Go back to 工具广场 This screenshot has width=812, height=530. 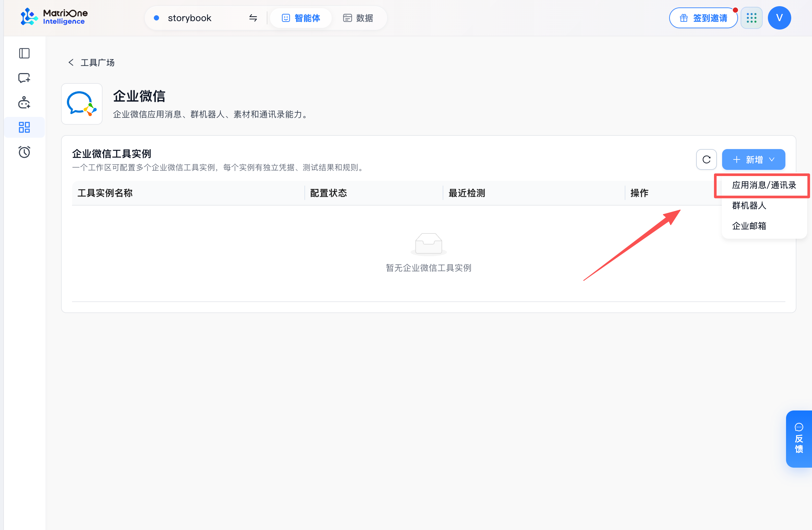(91, 62)
